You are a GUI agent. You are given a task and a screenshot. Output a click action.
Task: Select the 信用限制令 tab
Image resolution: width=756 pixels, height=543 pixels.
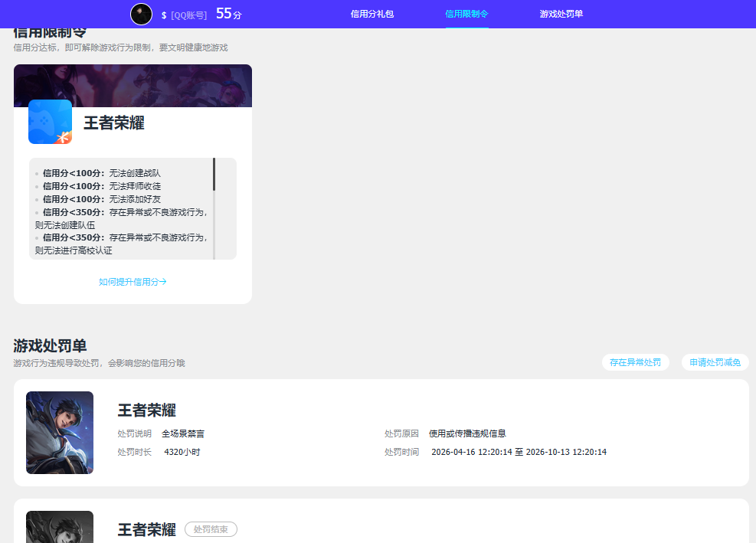[x=466, y=14]
